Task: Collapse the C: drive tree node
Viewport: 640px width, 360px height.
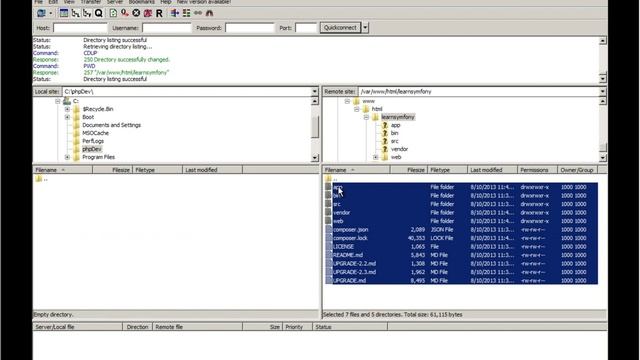Action: pos(58,101)
